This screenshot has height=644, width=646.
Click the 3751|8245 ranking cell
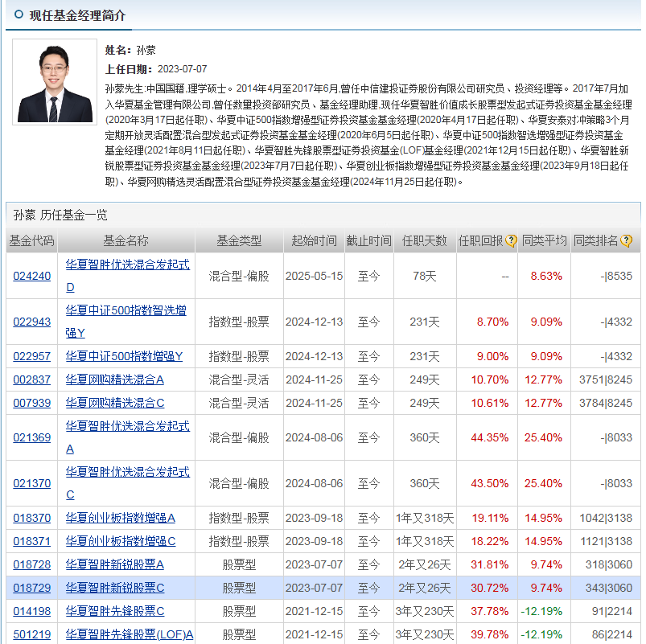point(605,379)
